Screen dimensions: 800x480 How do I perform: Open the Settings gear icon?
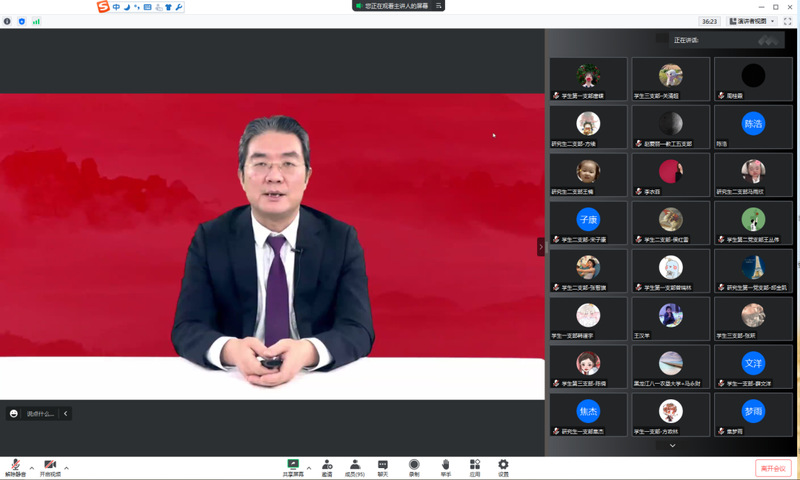503,466
